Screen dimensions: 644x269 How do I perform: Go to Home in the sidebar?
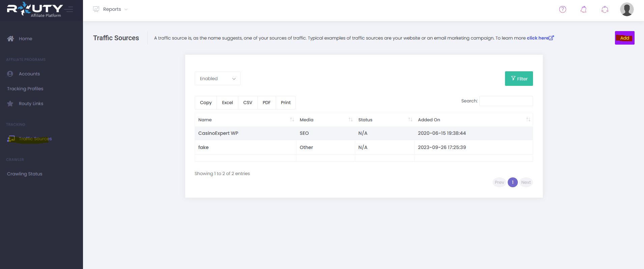pos(25,39)
